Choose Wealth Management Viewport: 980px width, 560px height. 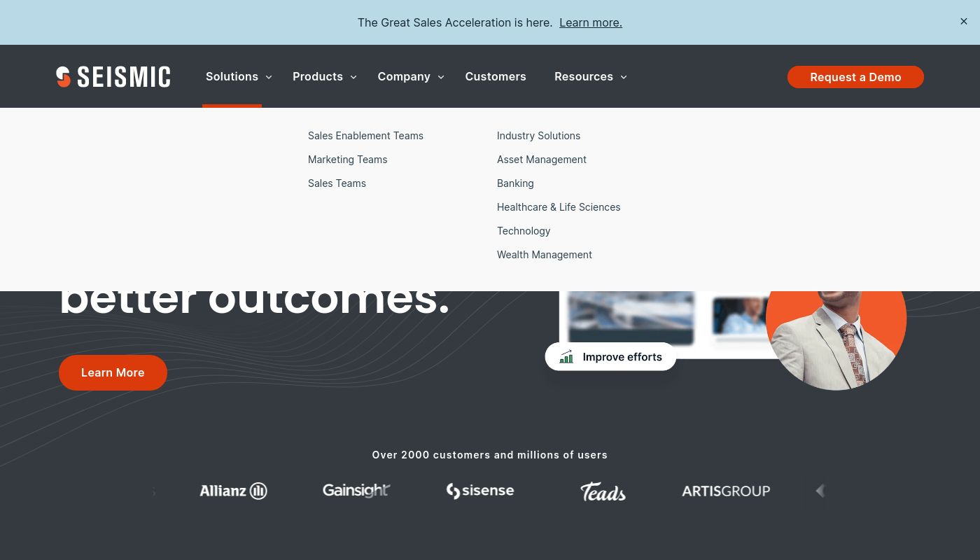[545, 255]
